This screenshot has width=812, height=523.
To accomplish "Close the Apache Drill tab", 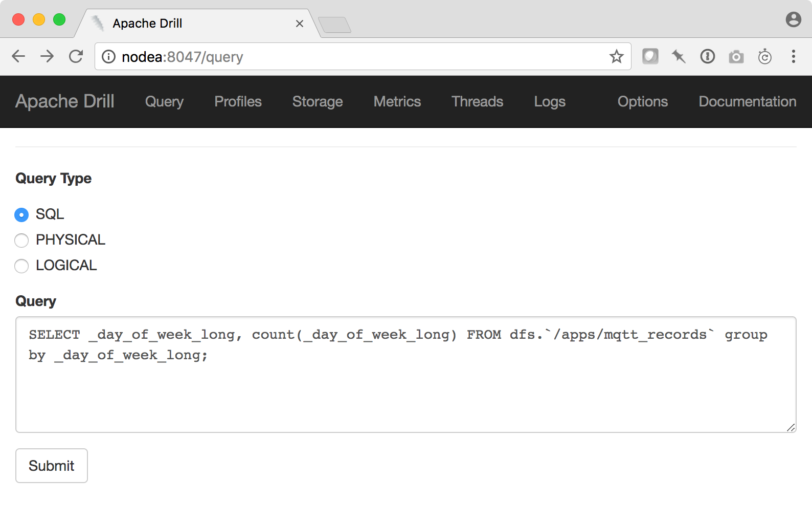I will tap(300, 24).
